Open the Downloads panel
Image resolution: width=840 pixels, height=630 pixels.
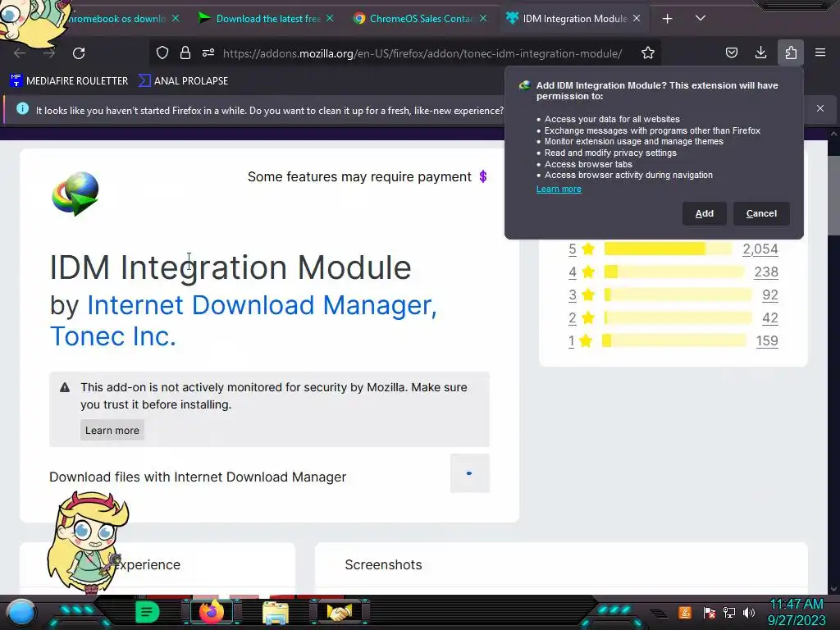click(760, 52)
